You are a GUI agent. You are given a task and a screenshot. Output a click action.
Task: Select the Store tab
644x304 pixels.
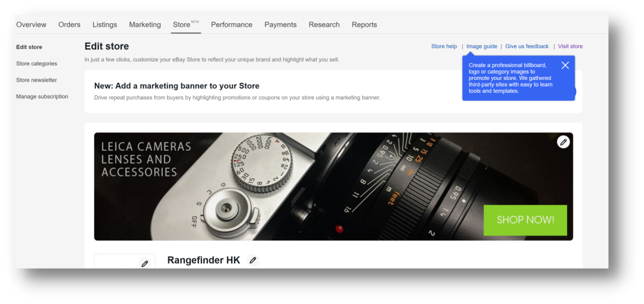pos(181,25)
